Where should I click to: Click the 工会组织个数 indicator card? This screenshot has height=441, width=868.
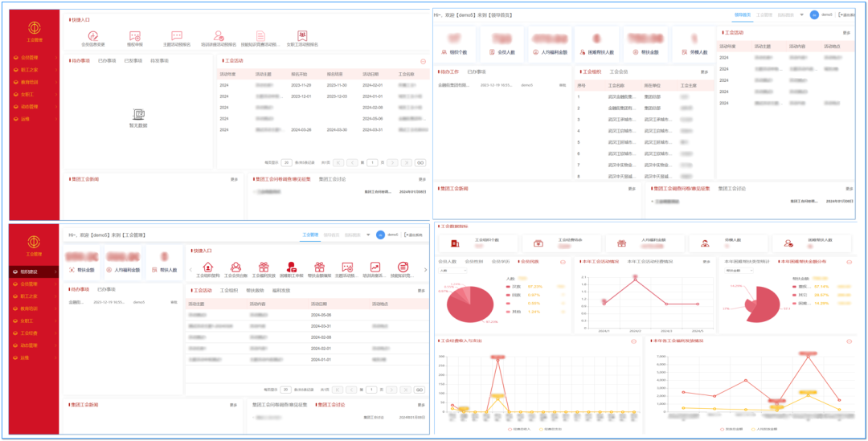[477, 243]
